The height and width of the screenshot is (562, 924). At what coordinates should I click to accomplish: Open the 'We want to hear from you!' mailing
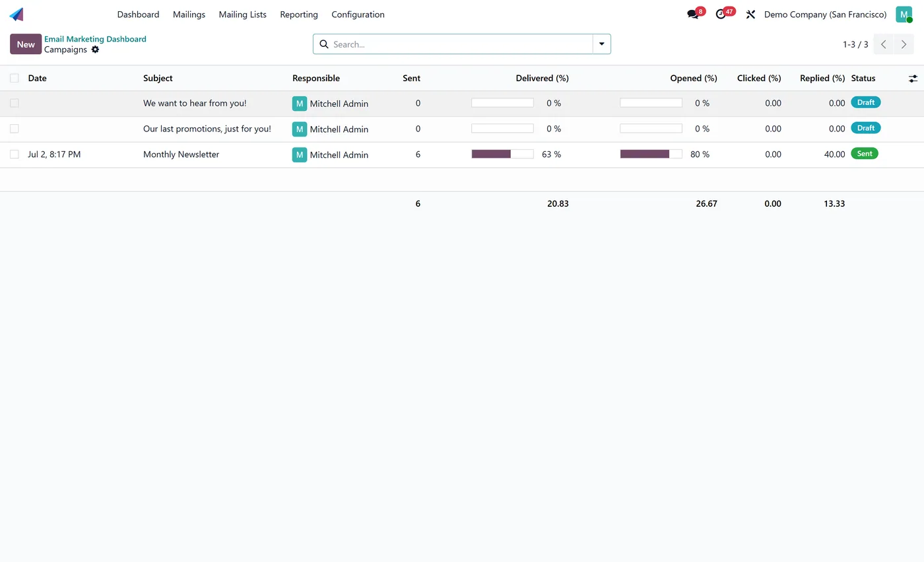click(x=195, y=103)
